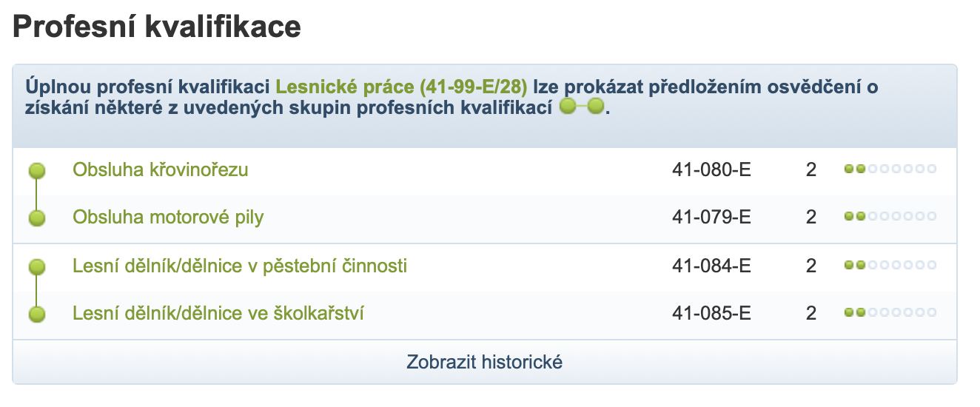
Task: Click level dots indicator for Obsluha motorové pily
Action: [890, 218]
